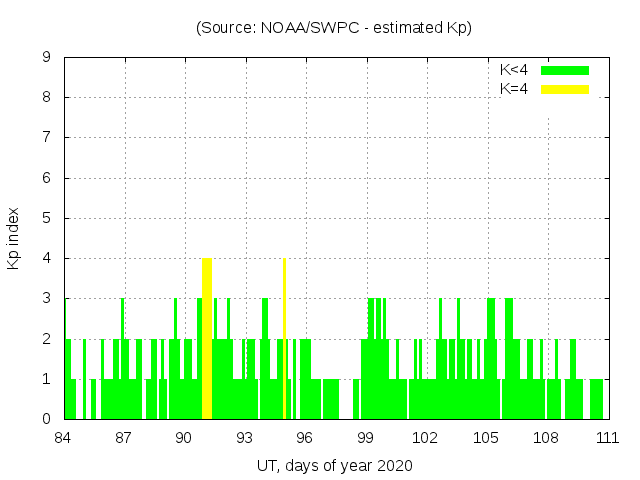Click the 'UT, days of year 2020' axis label

334,466
